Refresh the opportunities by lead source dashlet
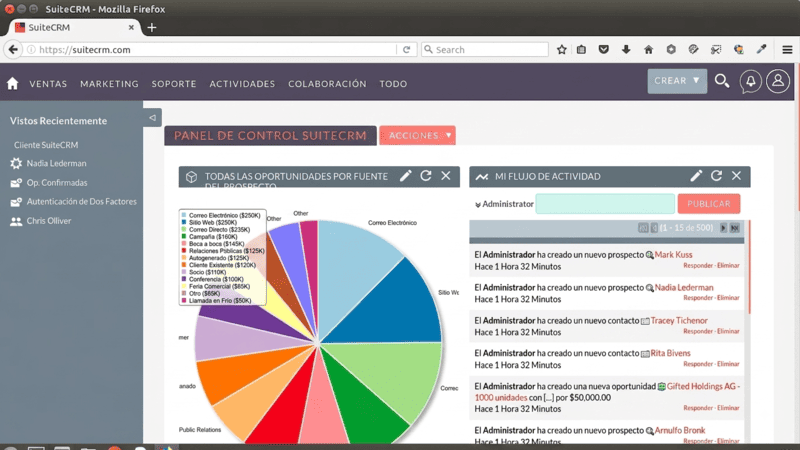The image size is (800, 450). click(x=426, y=176)
